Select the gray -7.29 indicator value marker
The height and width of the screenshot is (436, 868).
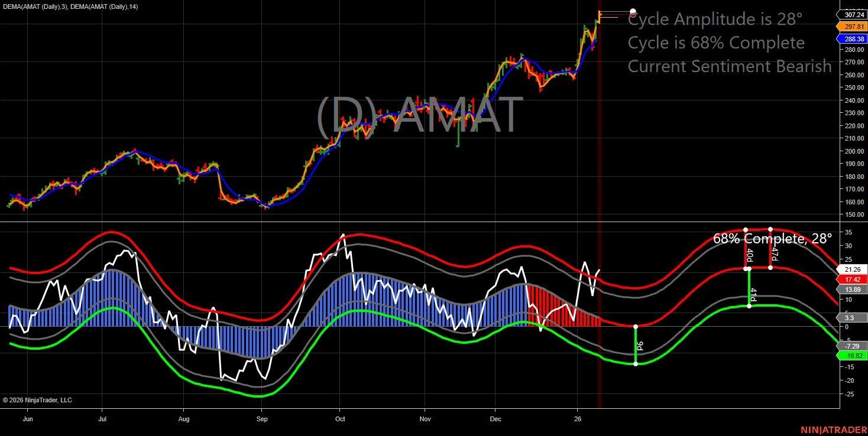point(853,346)
